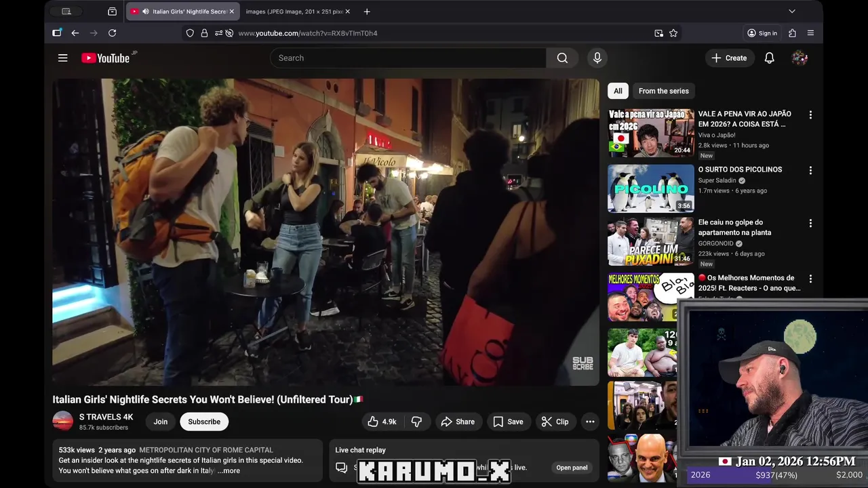Viewport: 868px width, 488px height.
Task: Close the images JPEG tab
Action: coord(348,12)
